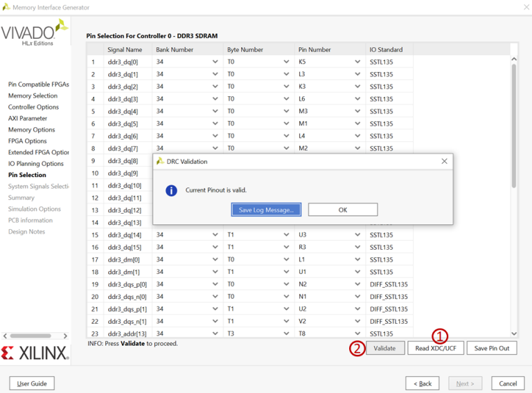The width and height of the screenshot is (532, 393).
Task: Click the Validate button
Action: point(384,348)
